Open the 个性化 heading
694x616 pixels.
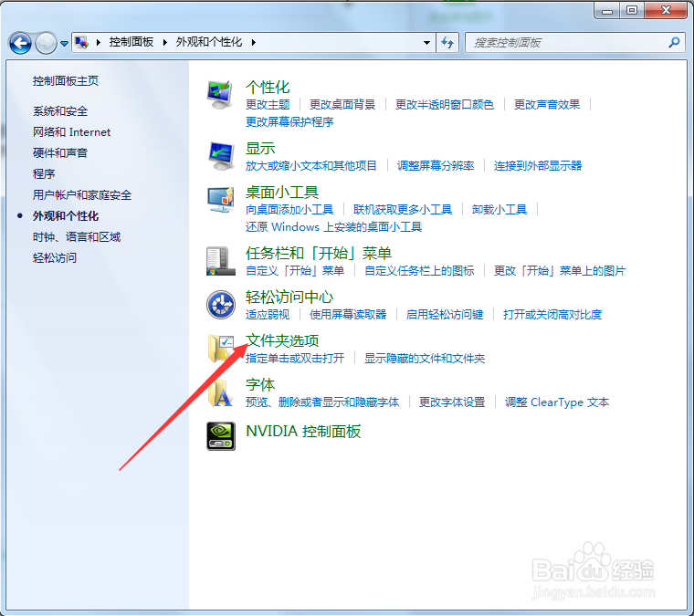pos(268,87)
